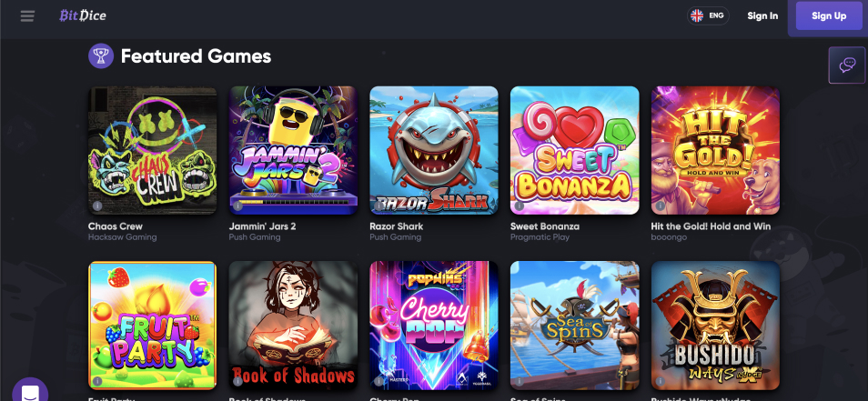Open info icon on Book of Shadows
The image size is (868, 401).
tap(238, 380)
